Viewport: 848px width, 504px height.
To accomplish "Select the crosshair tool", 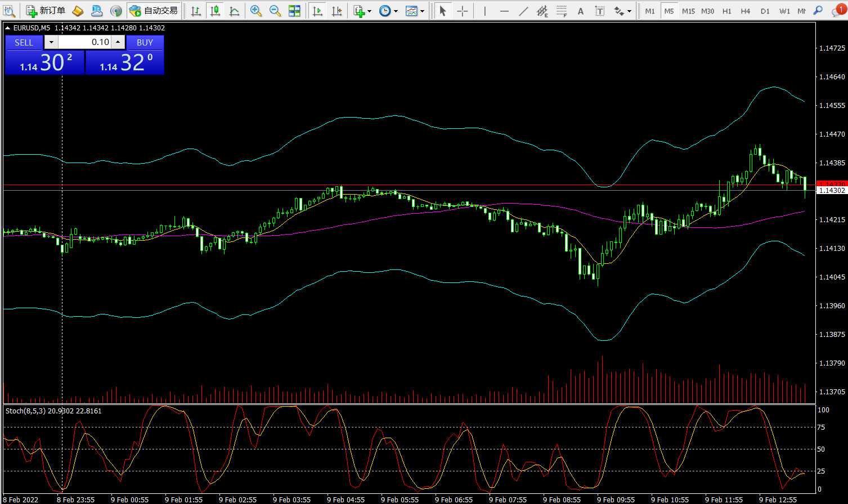I will 462,11.
